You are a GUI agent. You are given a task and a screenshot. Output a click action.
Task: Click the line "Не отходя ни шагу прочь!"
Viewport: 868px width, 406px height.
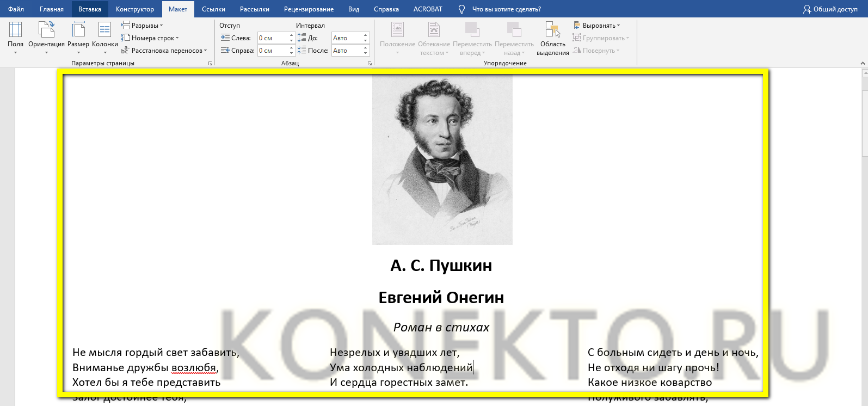[654, 368]
